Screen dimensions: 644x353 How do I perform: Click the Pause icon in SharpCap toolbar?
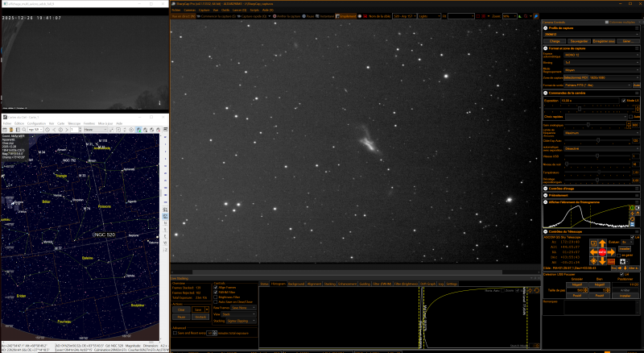pyautogui.click(x=308, y=16)
